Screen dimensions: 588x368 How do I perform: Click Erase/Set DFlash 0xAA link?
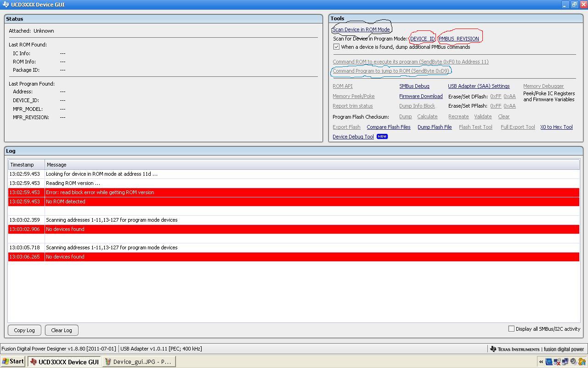click(x=509, y=96)
